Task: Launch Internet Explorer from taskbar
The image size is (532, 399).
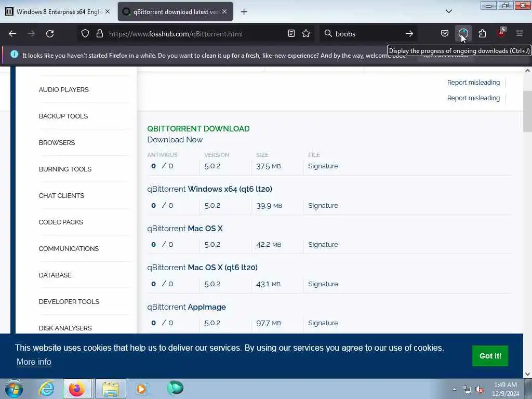Action: point(46,389)
